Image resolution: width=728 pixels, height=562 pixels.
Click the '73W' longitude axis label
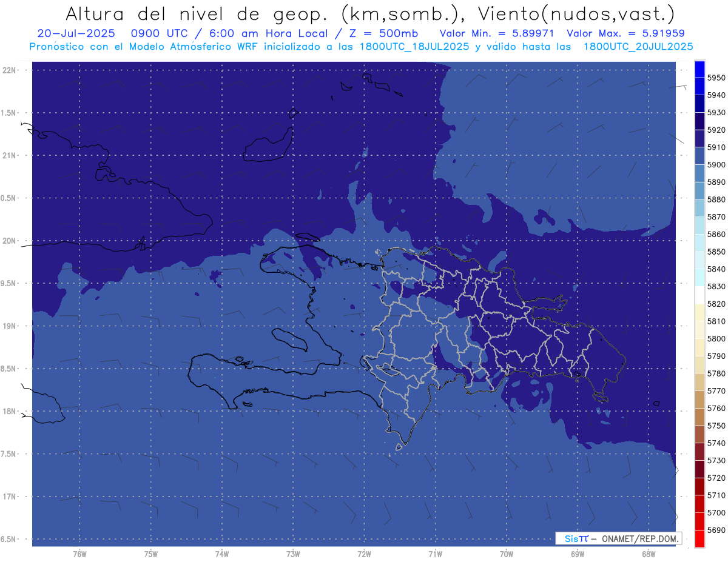pos(293,554)
